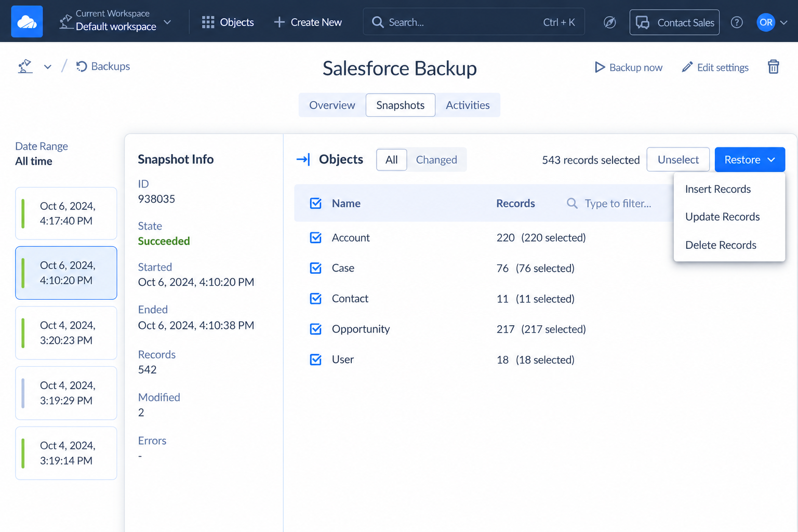Click the Succeeded state text

pos(164,241)
